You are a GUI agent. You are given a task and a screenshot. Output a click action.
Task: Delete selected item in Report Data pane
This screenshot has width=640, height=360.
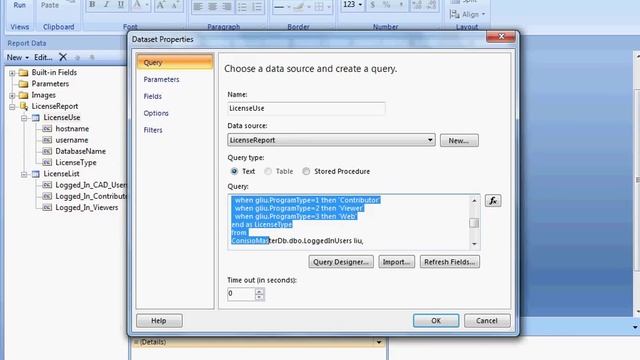(63, 57)
